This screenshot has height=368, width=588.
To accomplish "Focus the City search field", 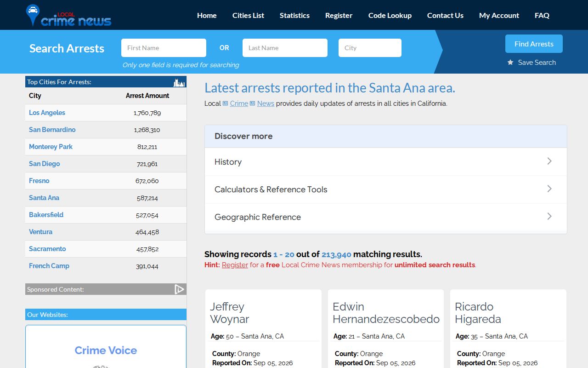I will tap(370, 48).
